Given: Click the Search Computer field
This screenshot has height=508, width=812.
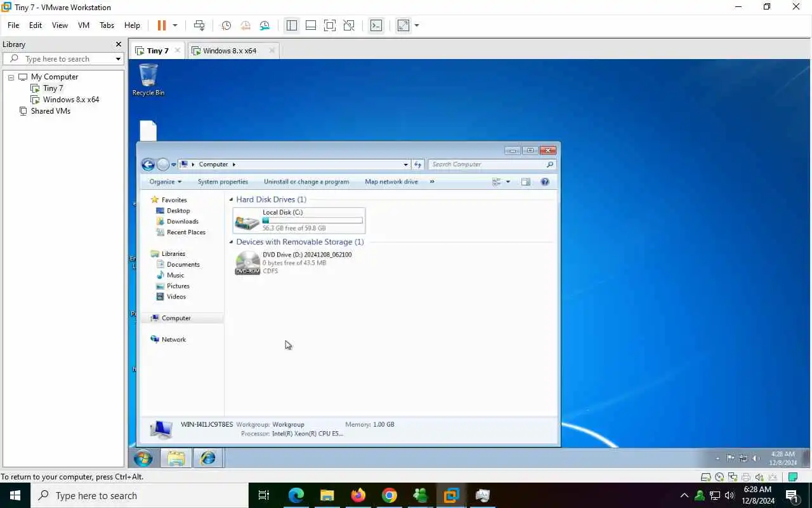Looking at the screenshot, I should click(x=487, y=164).
